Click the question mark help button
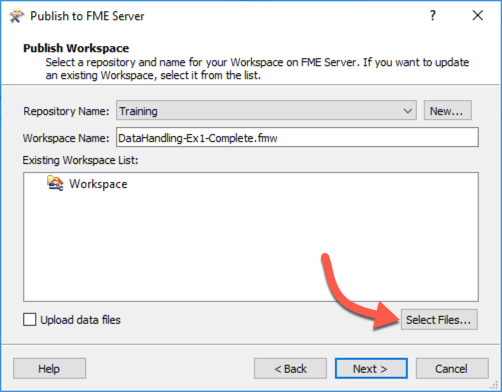Image resolution: width=502 pixels, height=392 pixels. 433,15
